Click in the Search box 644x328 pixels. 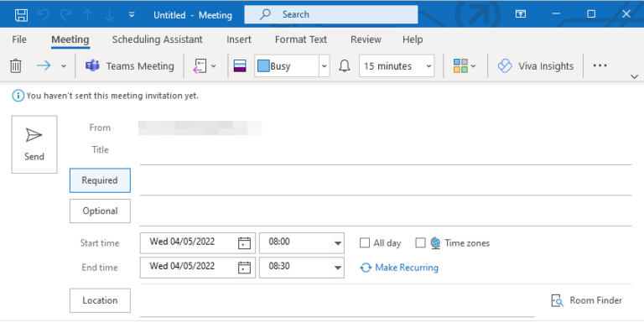click(x=331, y=14)
